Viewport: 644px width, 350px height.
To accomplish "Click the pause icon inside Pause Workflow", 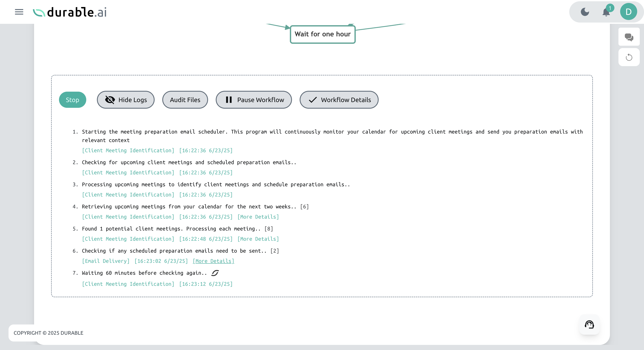I will [229, 100].
